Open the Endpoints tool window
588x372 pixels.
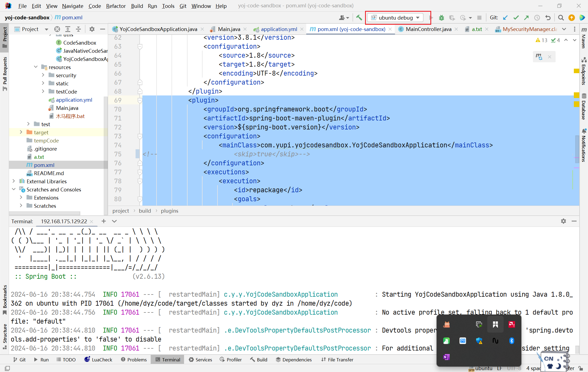coord(584,71)
